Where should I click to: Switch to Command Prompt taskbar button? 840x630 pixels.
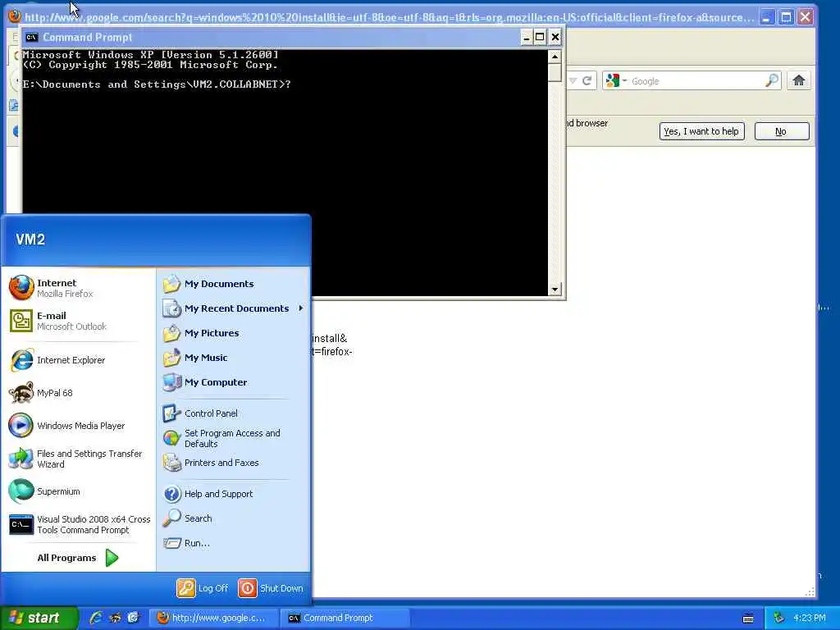346,619
